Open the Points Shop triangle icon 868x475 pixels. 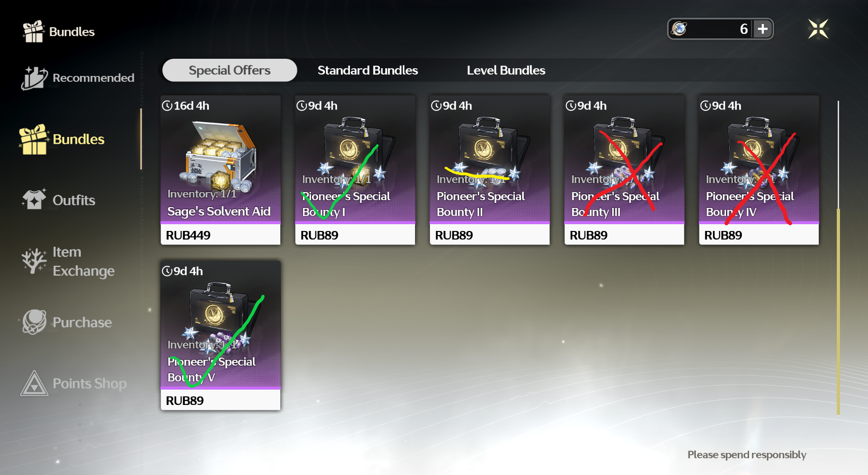pyautogui.click(x=34, y=383)
